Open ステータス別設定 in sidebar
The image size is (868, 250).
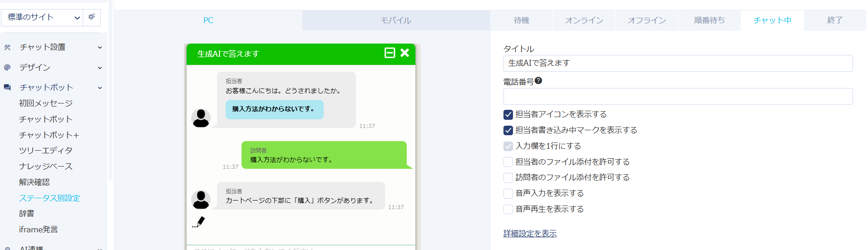pos(49,198)
